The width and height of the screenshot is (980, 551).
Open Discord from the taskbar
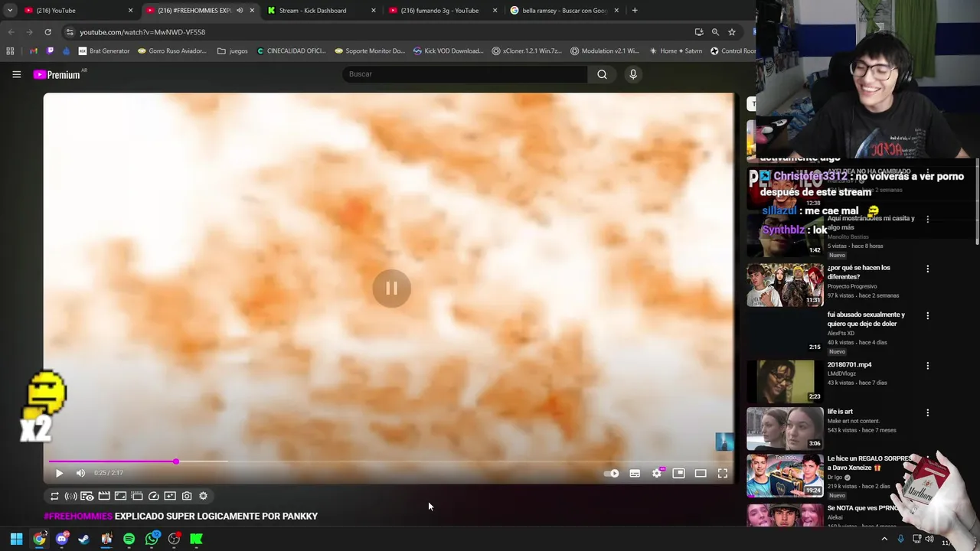[61, 539]
